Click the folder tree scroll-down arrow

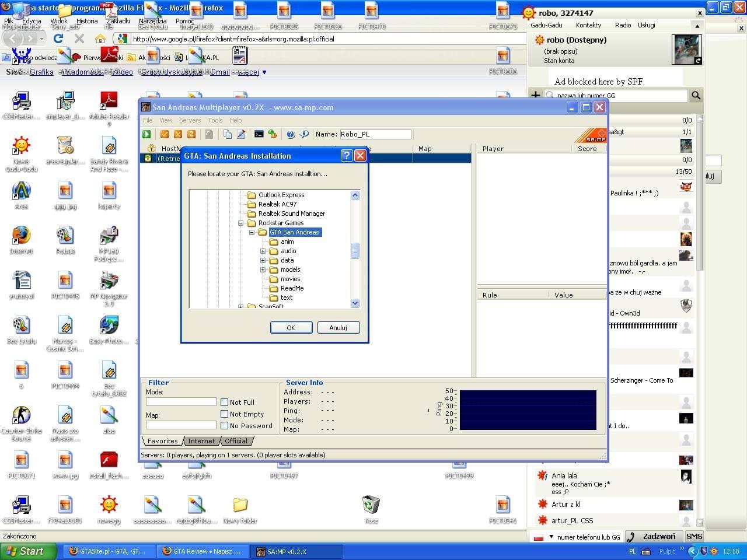click(355, 303)
